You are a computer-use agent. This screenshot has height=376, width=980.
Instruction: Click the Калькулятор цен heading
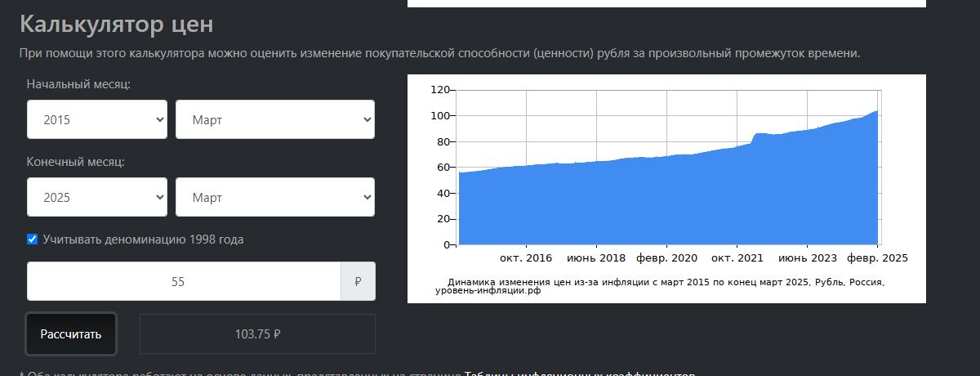116,25
